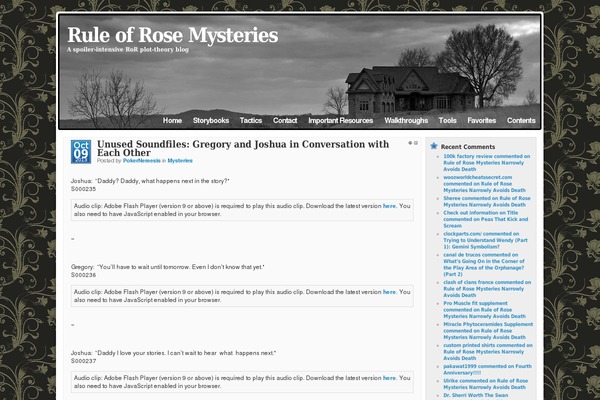Open the Check out information on Title comment

point(485,219)
